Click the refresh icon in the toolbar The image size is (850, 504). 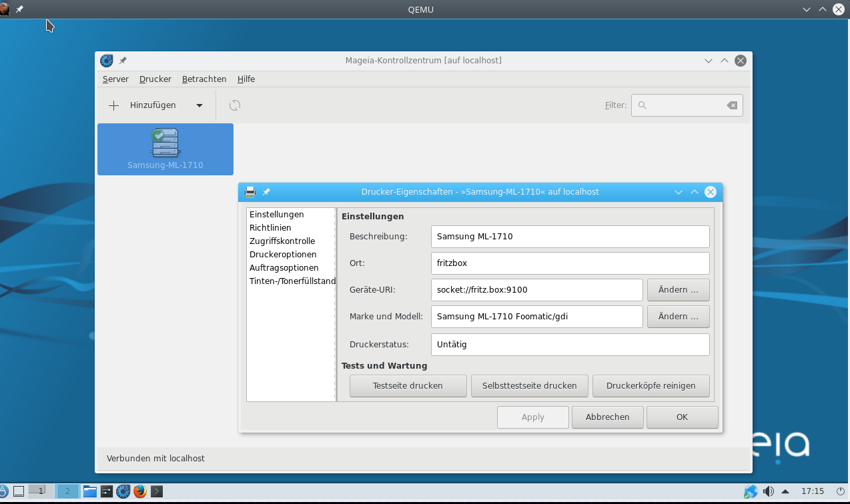pos(235,105)
